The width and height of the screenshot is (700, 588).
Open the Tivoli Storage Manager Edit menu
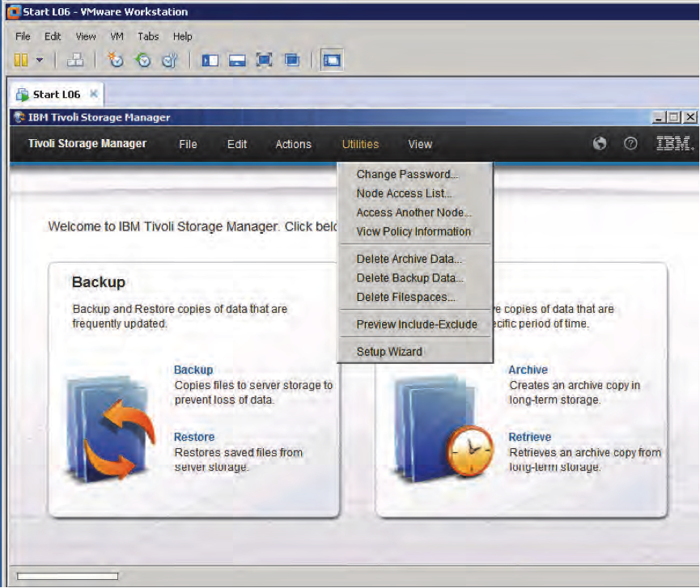pos(236,144)
